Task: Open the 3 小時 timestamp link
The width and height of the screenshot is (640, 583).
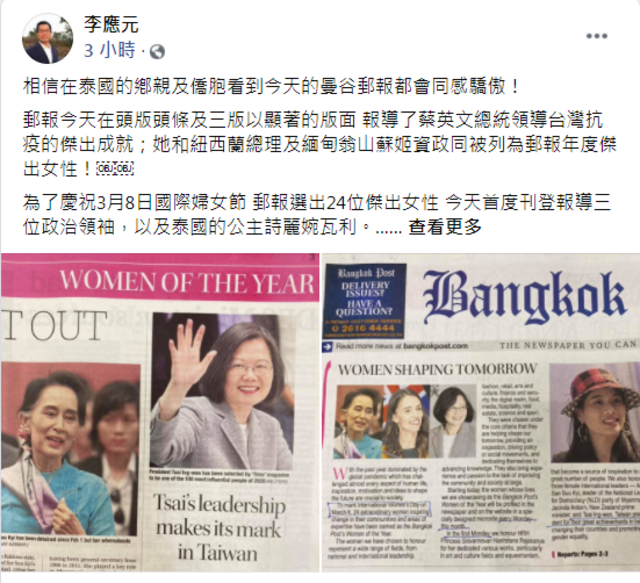Action: (110, 51)
